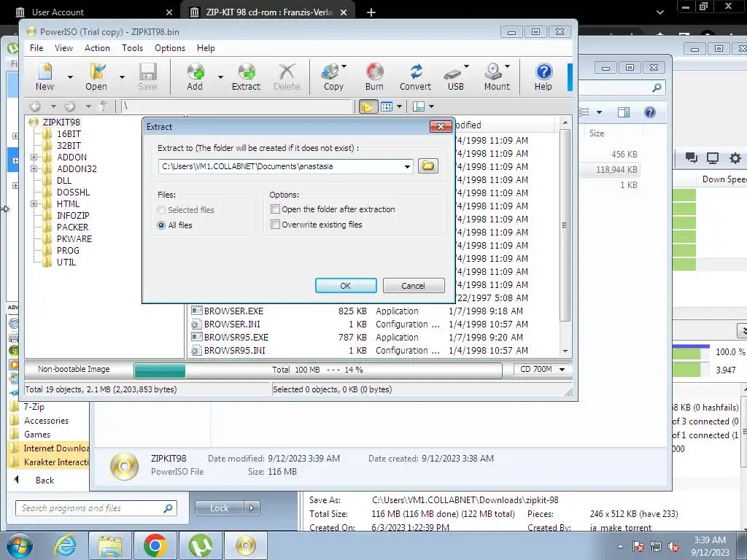Image resolution: width=747 pixels, height=560 pixels.
Task: Open the Add button dropdown arrow
Action: point(220,77)
